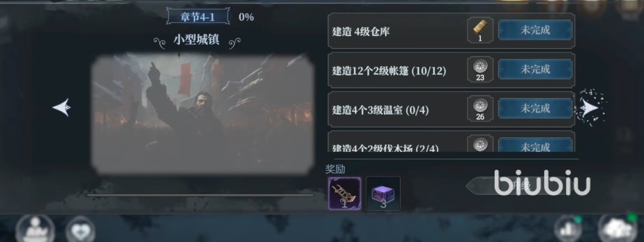Click the silver coin icon showing 26
Viewport: 644px width, 242px height.
pyautogui.click(x=480, y=109)
